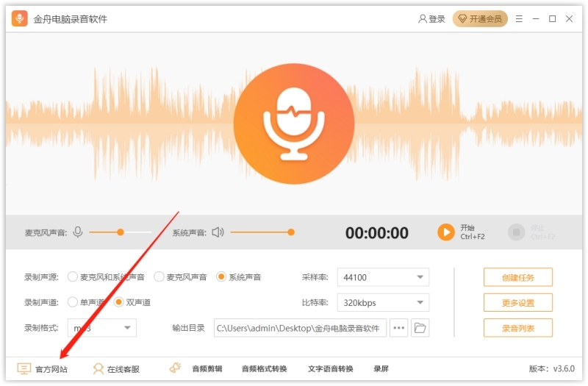588x386 pixels.
Task: Click the 在线客服 person icon
Action: click(98, 369)
